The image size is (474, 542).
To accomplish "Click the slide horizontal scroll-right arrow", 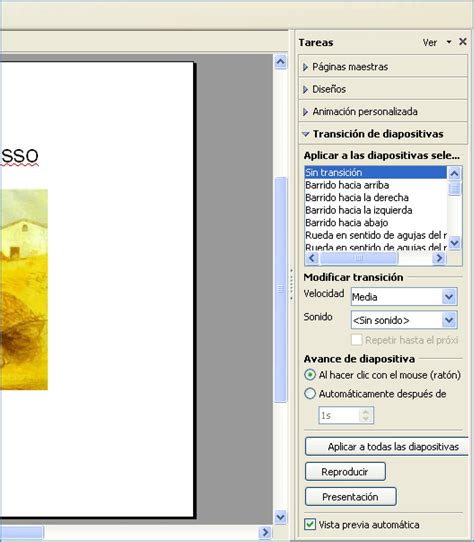I will pyautogui.click(x=265, y=532).
